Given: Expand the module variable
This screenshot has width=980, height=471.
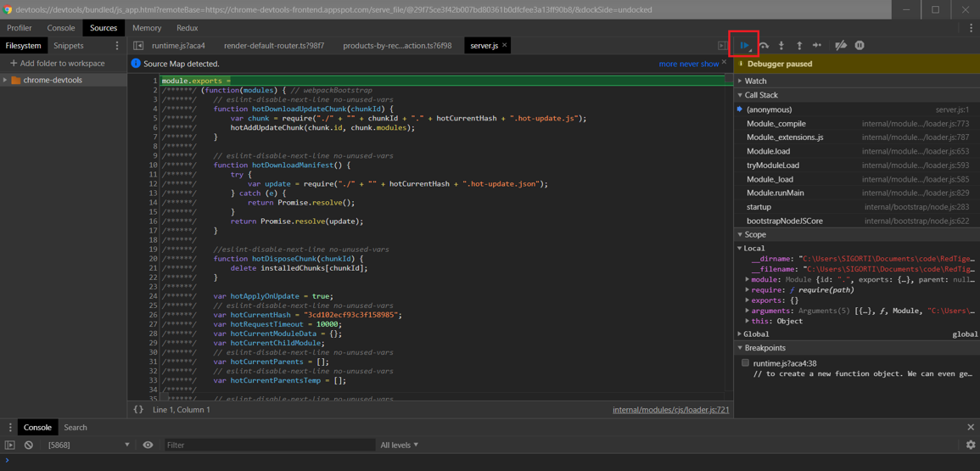Looking at the screenshot, I should (748, 279).
